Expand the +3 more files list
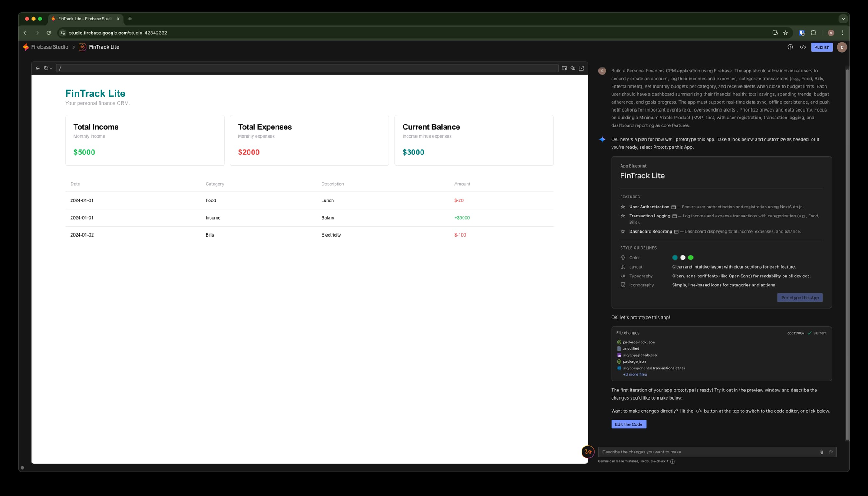This screenshot has height=496, width=868. coord(635,374)
